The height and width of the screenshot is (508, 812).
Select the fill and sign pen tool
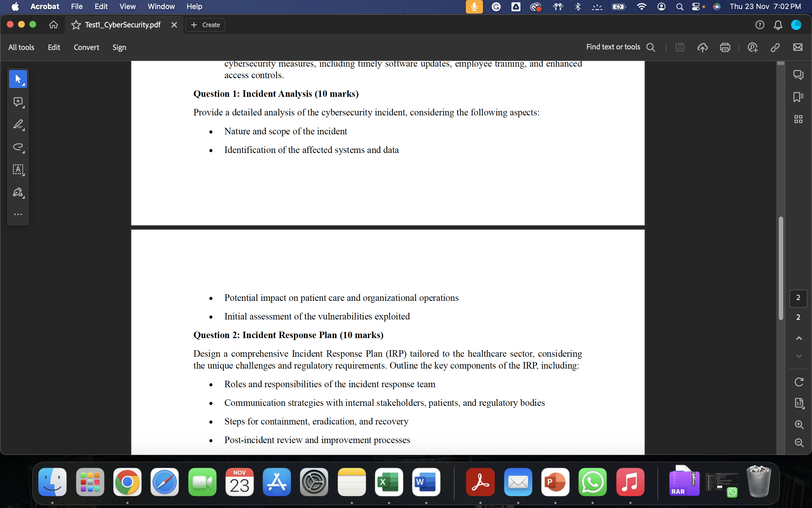(18, 192)
